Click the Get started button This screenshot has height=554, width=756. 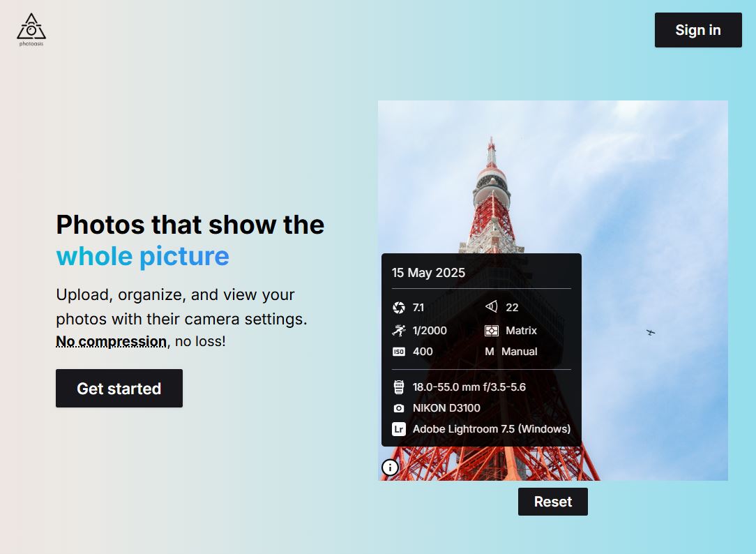(x=119, y=388)
